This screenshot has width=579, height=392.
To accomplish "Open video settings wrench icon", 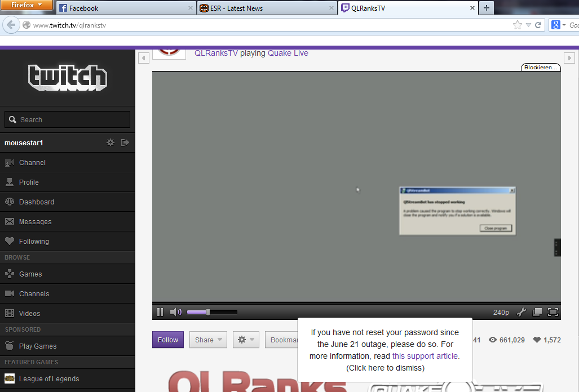I will point(521,312).
